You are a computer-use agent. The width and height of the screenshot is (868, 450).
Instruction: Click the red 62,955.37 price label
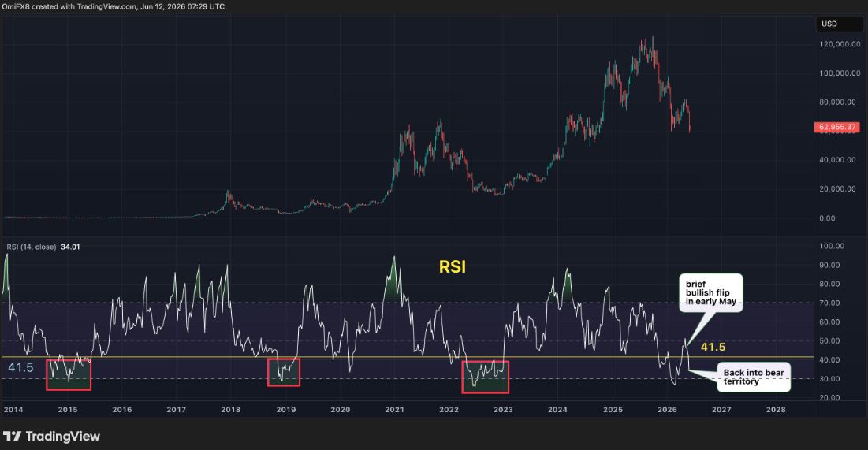(x=837, y=128)
